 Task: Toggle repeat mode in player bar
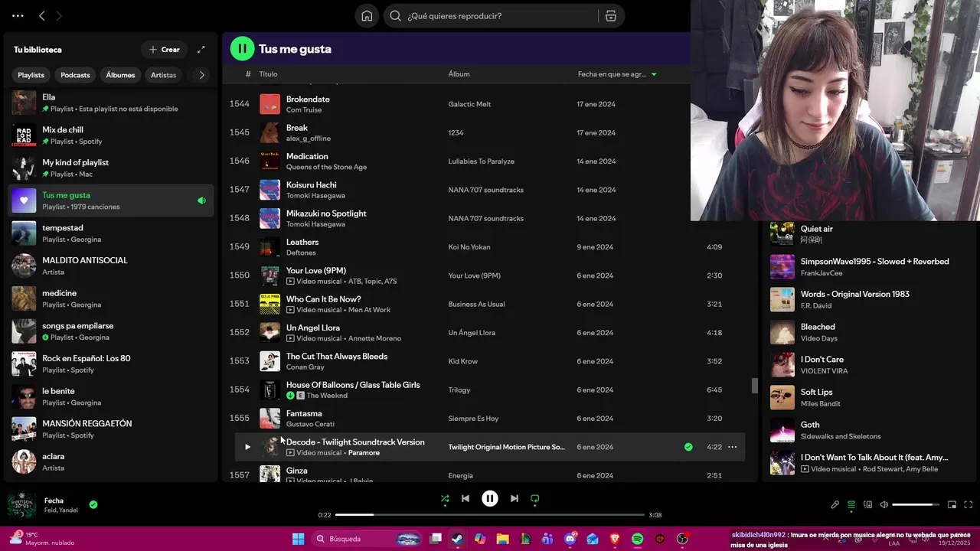click(535, 498)
